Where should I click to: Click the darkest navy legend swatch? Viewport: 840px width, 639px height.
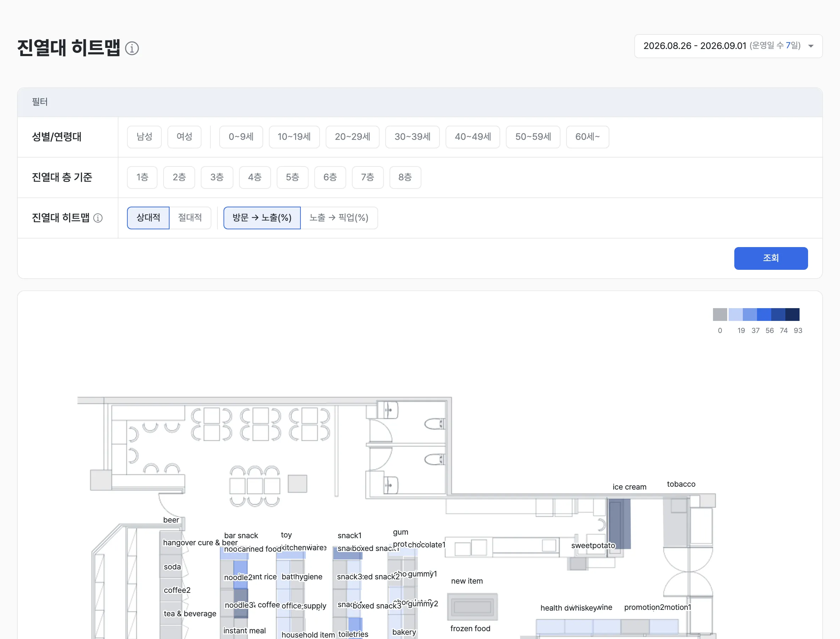(792, 315)
